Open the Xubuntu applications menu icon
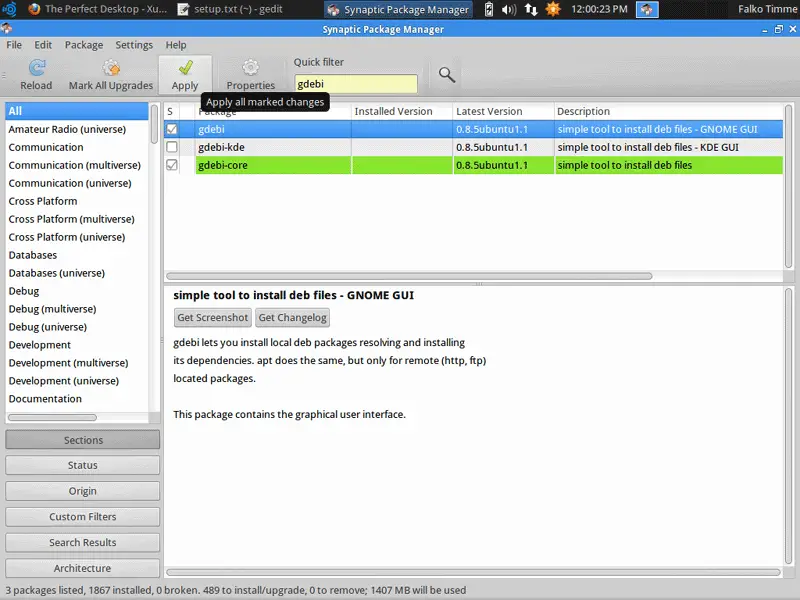Screen dimensions: 800x600 click(10, 9)
